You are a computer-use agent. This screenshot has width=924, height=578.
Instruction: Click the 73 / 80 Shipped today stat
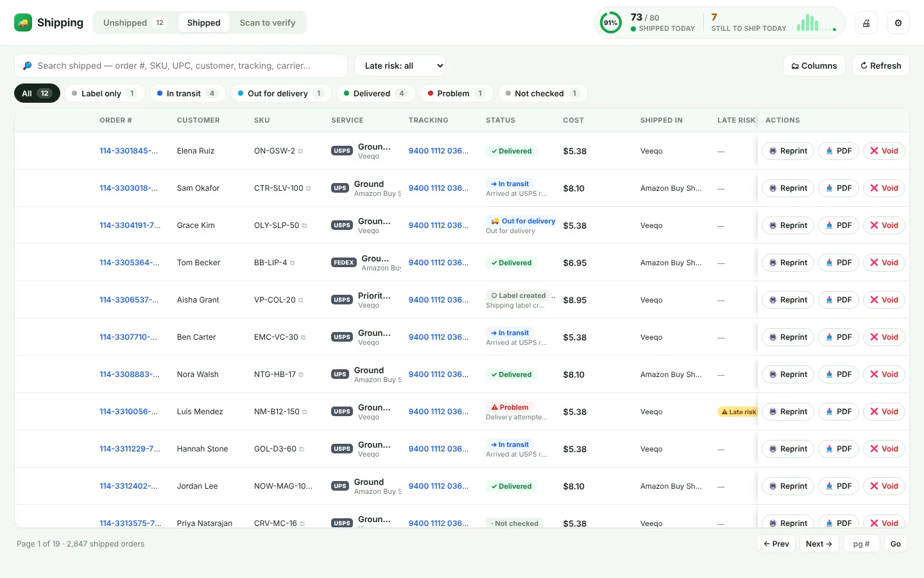[x=663, y=22]
